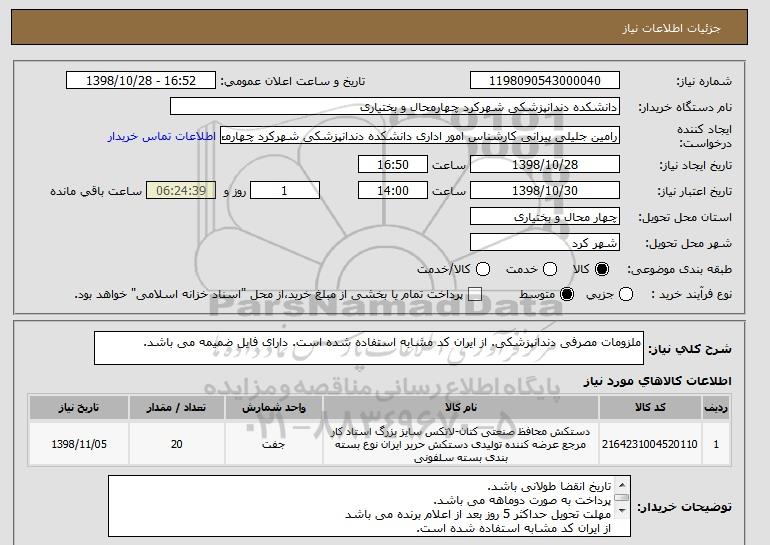Click the ردیف column header
770x545 pixels.
[716, 408]
